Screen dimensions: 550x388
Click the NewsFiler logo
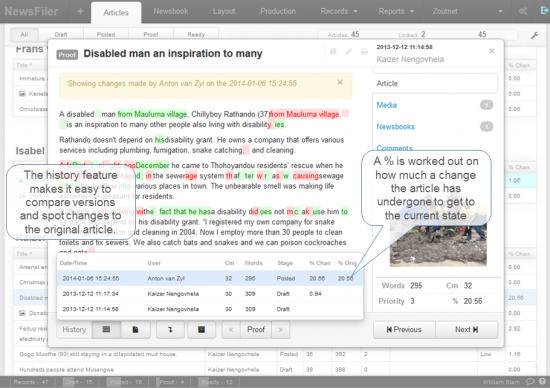tap(31, 11)
